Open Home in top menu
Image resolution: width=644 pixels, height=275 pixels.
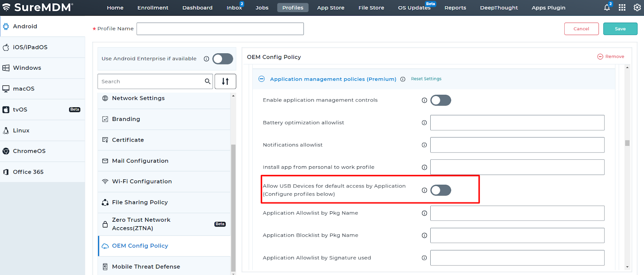[115, 8]
